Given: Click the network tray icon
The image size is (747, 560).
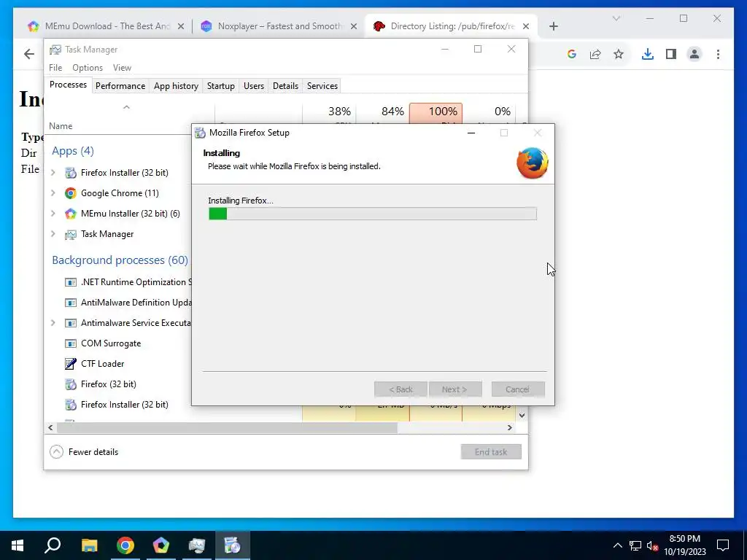Looking at the screenshot, I should [x=635, y=545].
